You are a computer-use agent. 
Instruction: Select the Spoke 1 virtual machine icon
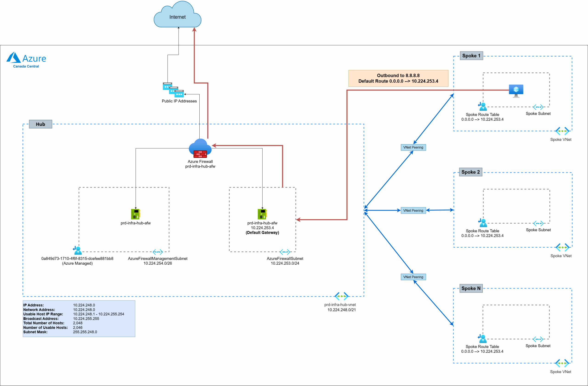pos(516,91)
